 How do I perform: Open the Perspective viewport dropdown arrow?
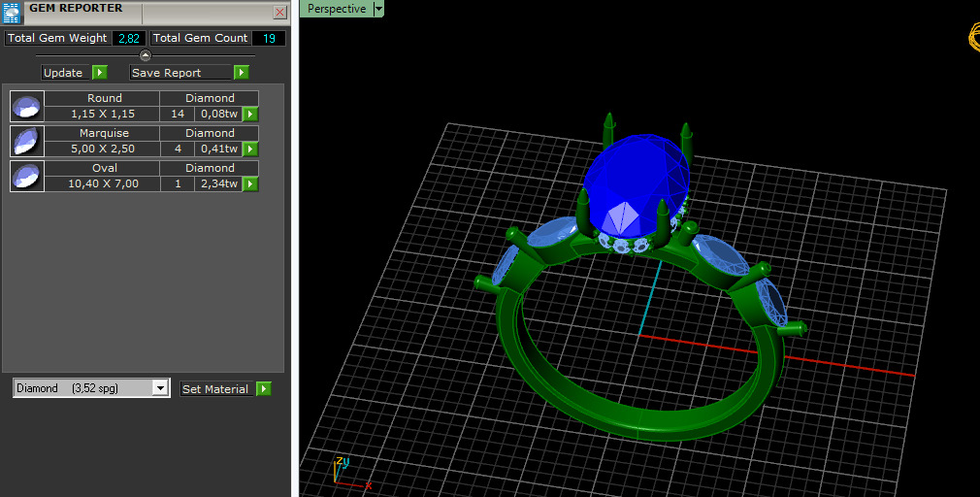click(378, 9)
